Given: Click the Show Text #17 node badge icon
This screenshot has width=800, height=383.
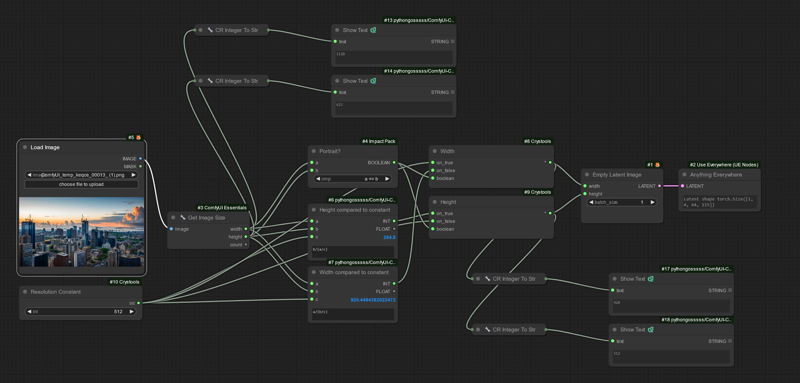Looking at the screenshot, I should click(651, 279).
